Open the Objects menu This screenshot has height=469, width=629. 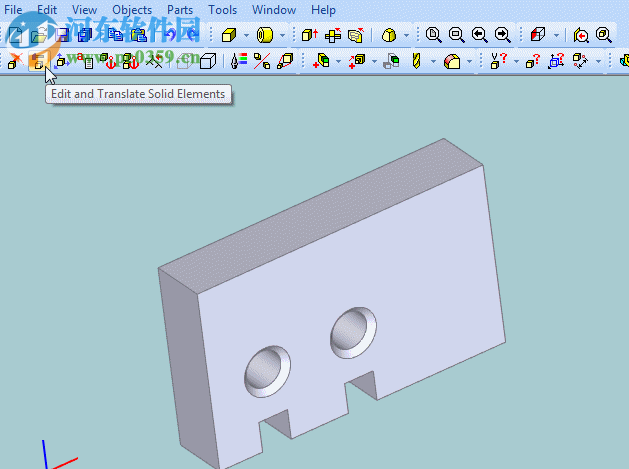click(x=132, y=10)
